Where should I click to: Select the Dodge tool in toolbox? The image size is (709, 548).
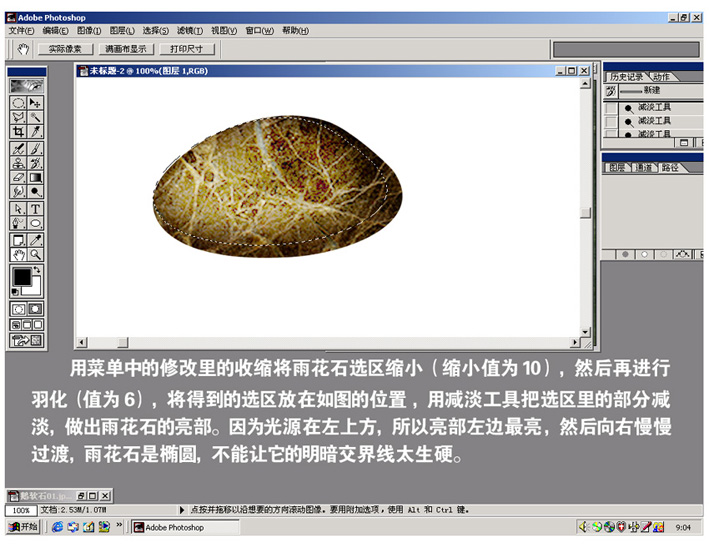tap(35, 192)
